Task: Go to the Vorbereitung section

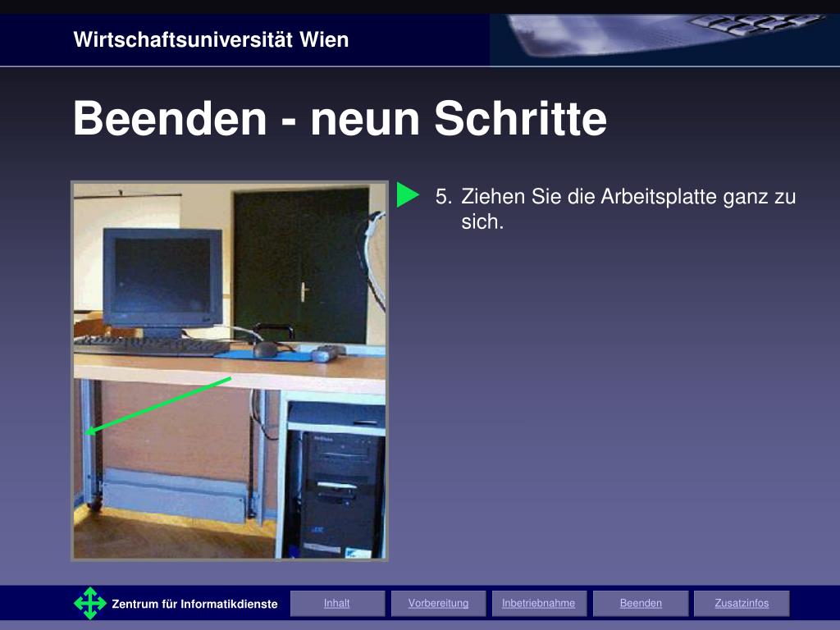Action: (438, 603)
